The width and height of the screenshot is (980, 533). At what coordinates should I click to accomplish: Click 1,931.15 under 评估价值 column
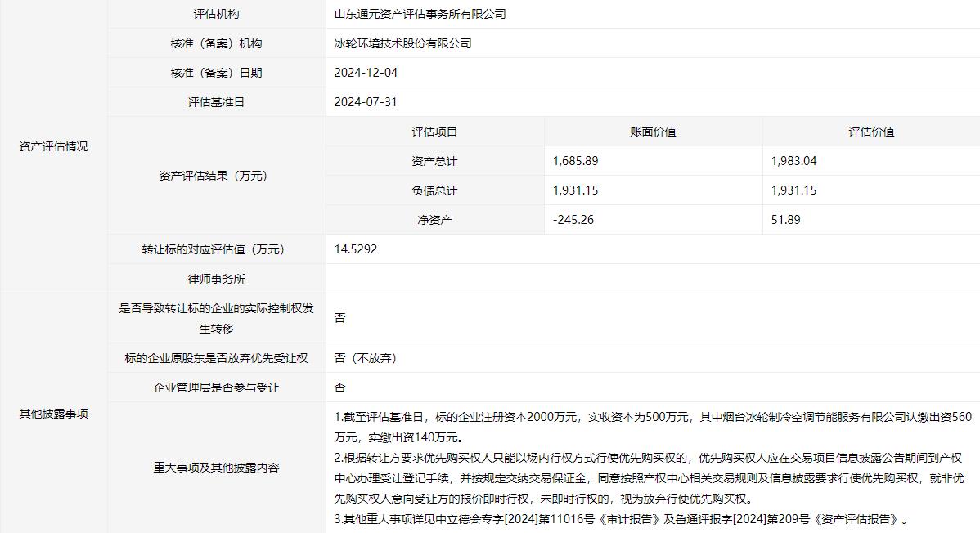[793, 190]
